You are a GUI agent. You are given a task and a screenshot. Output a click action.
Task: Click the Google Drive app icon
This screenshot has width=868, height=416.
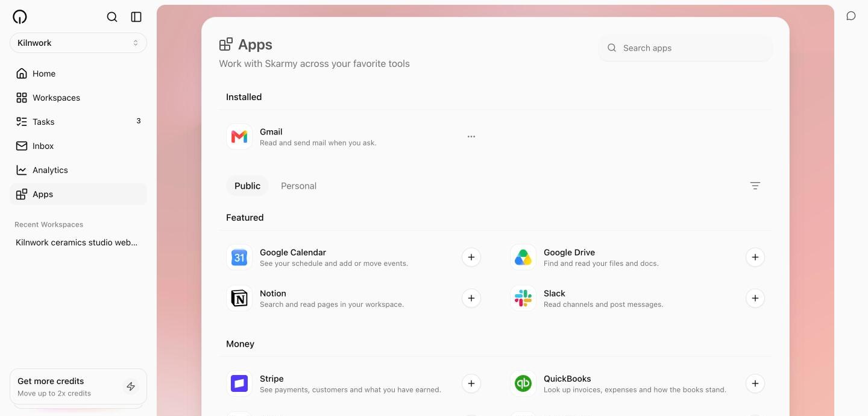(523, 257)
